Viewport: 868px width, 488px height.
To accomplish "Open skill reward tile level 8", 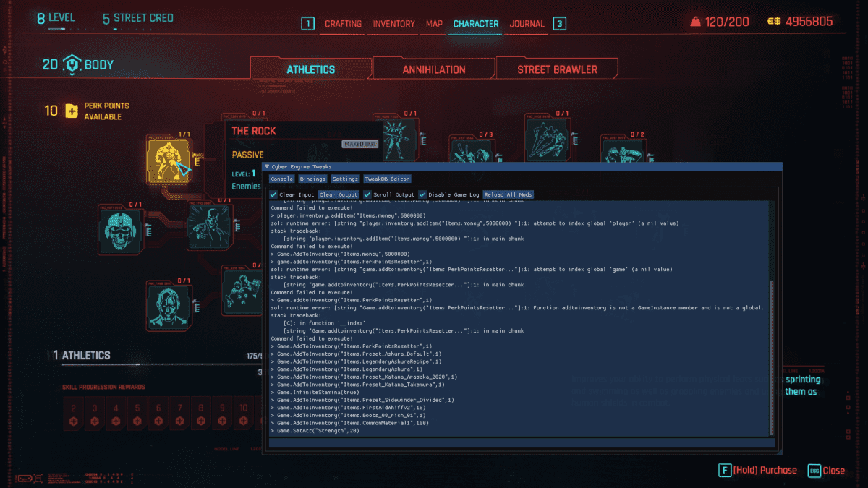I will 201,415.
